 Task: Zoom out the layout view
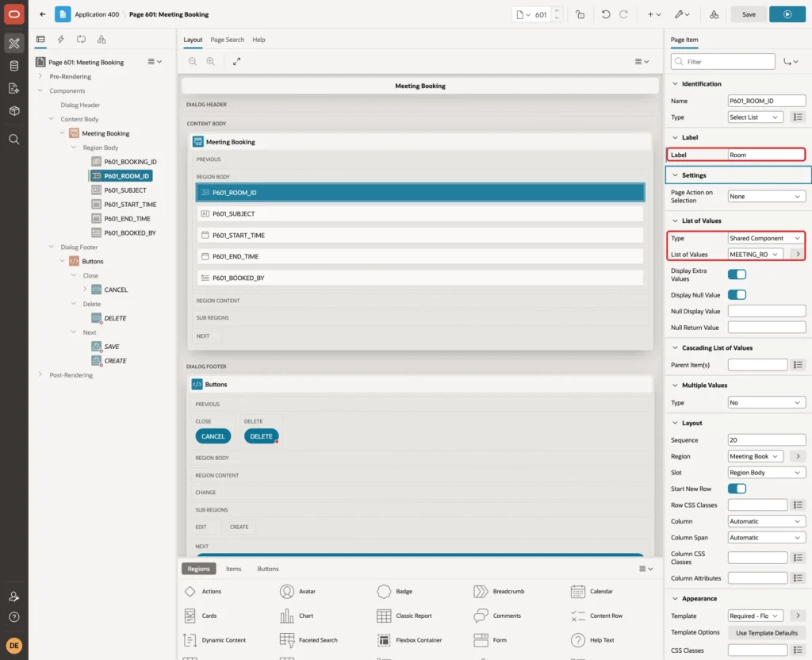tap(193, 61)
